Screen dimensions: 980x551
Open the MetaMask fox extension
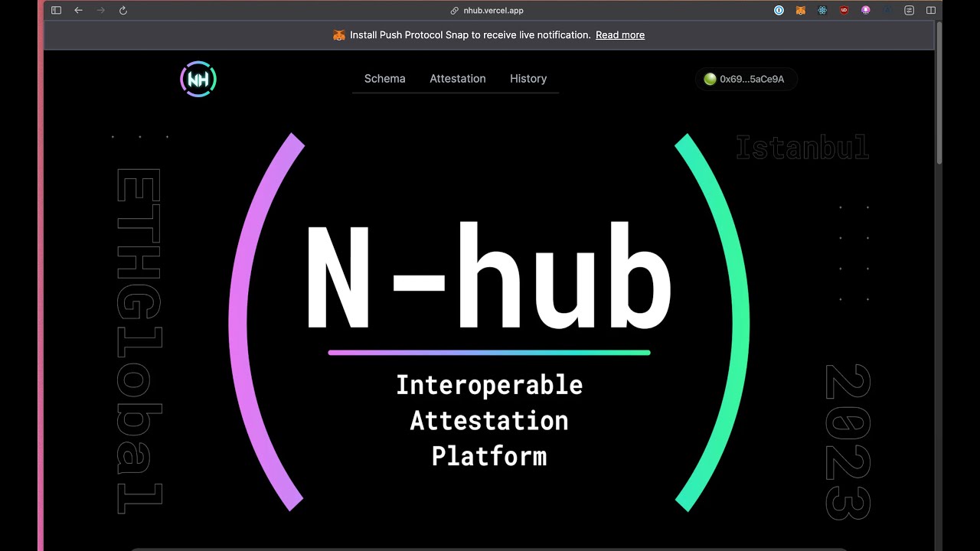(x=800, y=11)
